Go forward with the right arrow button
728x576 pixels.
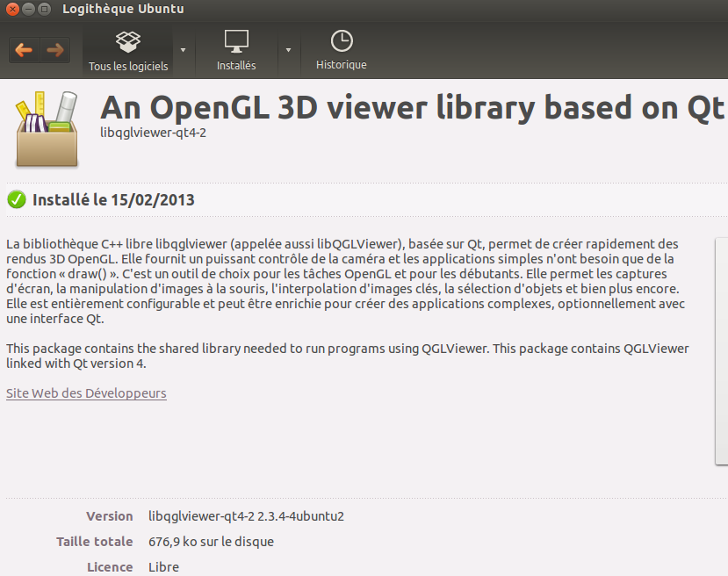(55, 50)
